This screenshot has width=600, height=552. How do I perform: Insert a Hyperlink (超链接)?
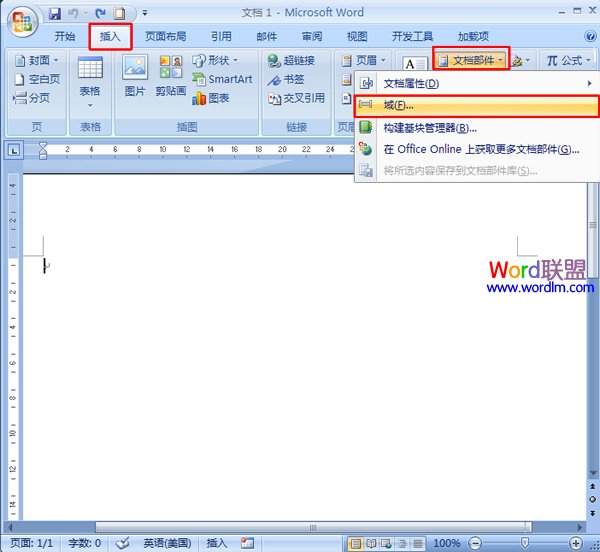(x=291, y=60)
